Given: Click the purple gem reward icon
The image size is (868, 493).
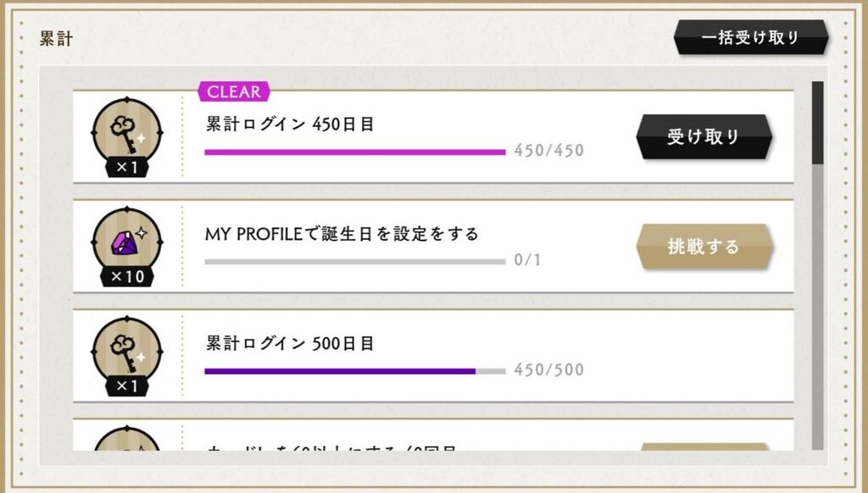Looking at the screenshot, I should pos(127,241).
